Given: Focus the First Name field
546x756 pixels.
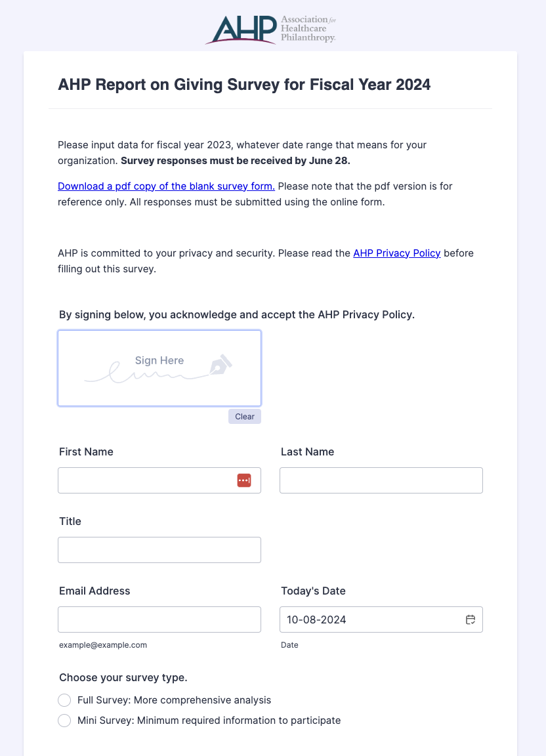Looking at the screenshot, I should (x=159, y=480).
